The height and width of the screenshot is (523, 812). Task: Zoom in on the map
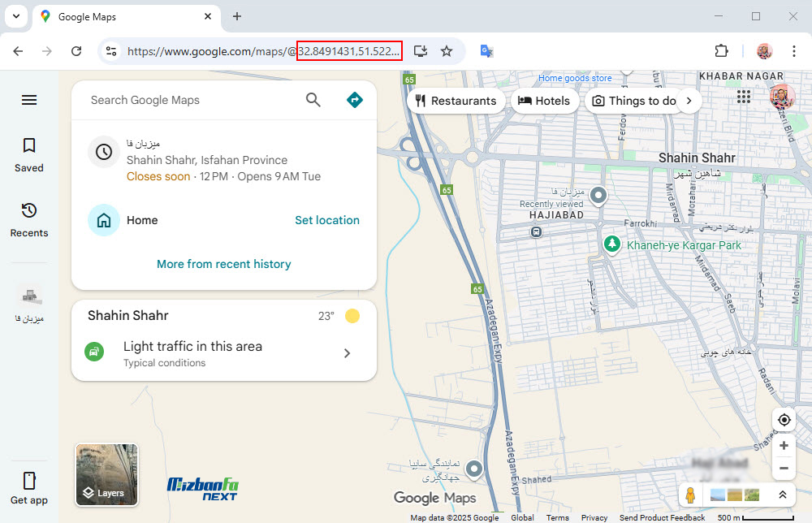tap(784, 445)
